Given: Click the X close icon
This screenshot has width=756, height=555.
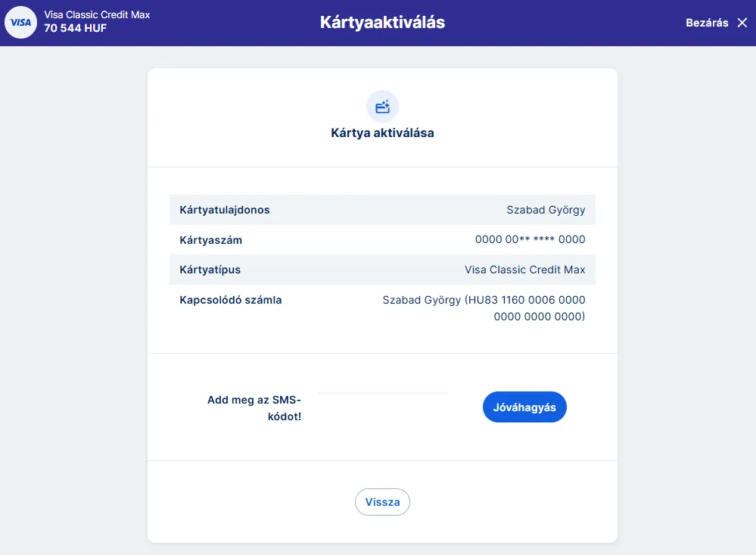Looking at the screenshot, I should coord(742,23).
